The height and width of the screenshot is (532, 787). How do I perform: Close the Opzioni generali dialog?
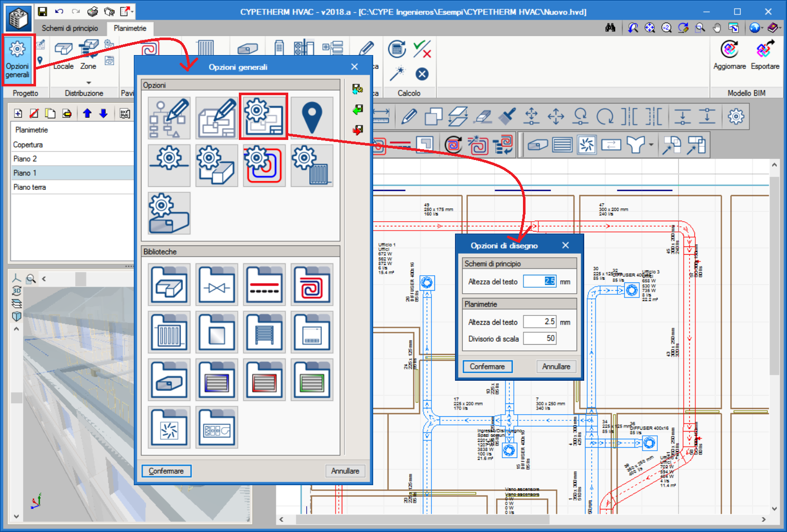pos(355,67)
